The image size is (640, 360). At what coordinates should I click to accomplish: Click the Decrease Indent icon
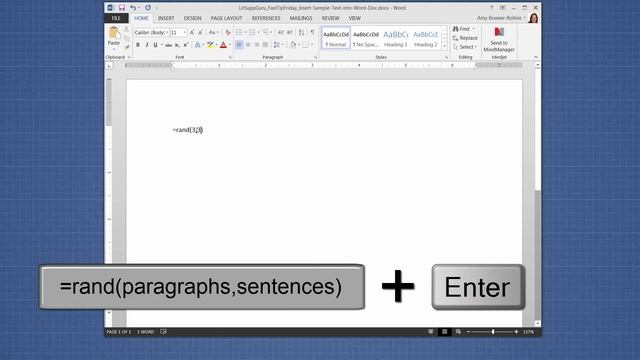pos(281,32)
